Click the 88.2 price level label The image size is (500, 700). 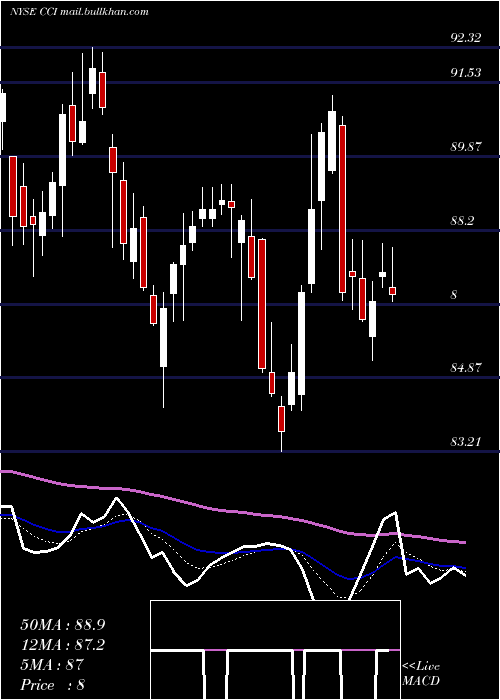point(462,221)
